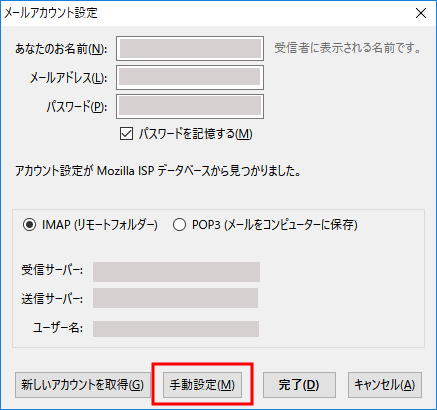This screenshot has height=410, width=437.
Task: Open 手動設定(M) manual configuration
Action: [202, 385]
